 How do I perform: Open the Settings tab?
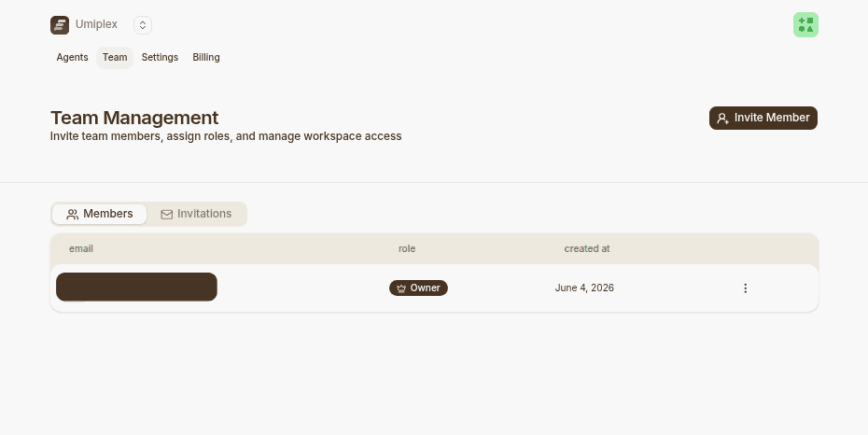(x=160, y=58)
